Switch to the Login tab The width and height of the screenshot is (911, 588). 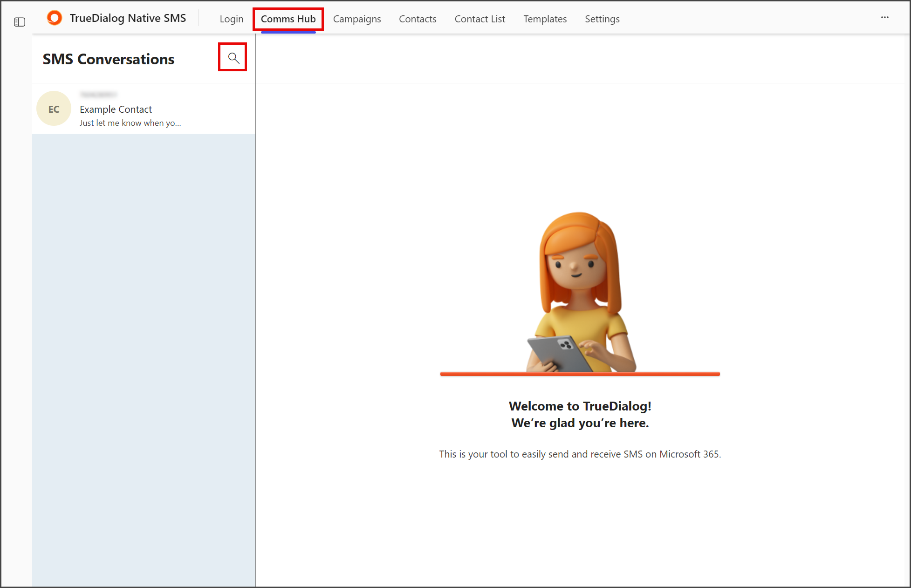click(232, 19)
